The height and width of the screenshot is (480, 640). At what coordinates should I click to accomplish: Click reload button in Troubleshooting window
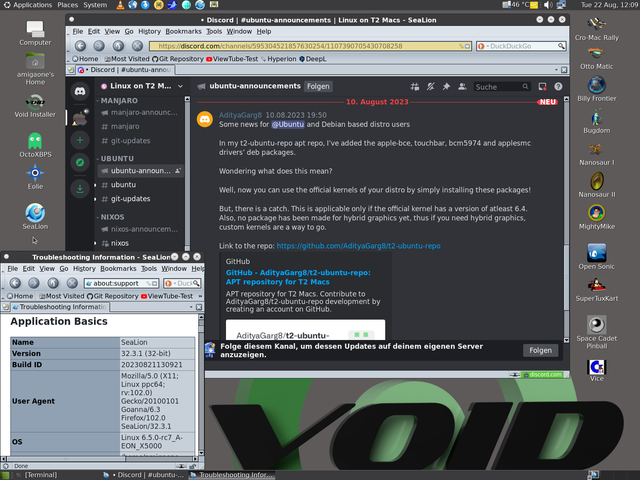[x=53, y=283]
